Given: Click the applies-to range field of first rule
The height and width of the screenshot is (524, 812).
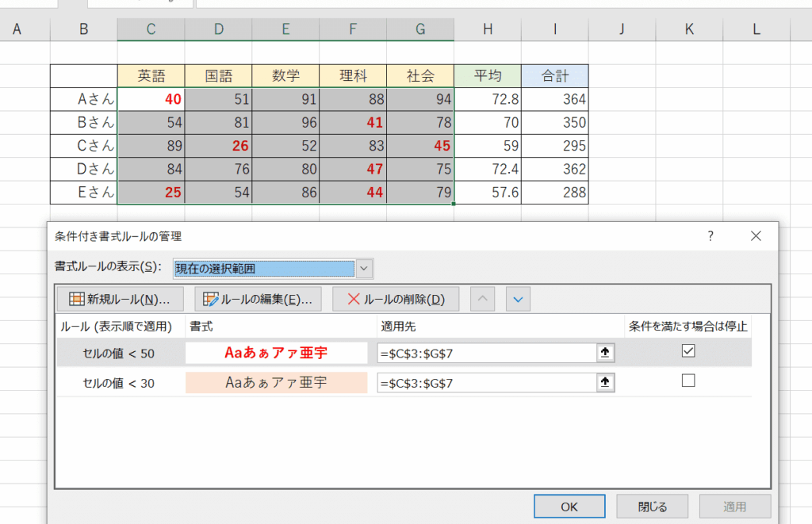Looking at the screenshot, I should tap(486, 353).
